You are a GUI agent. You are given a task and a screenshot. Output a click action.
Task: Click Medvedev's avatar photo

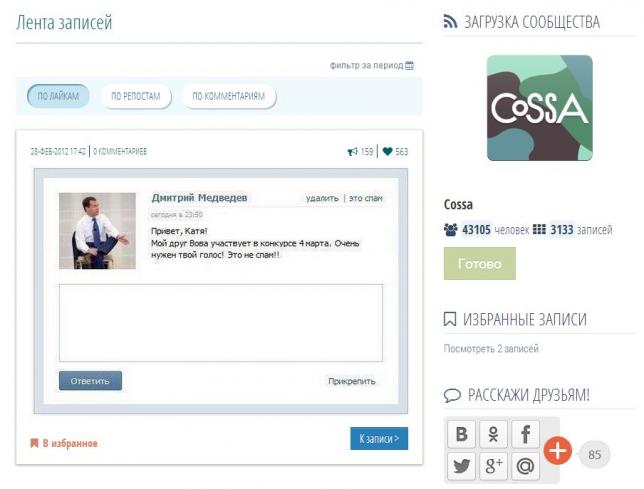pos(97,231)
